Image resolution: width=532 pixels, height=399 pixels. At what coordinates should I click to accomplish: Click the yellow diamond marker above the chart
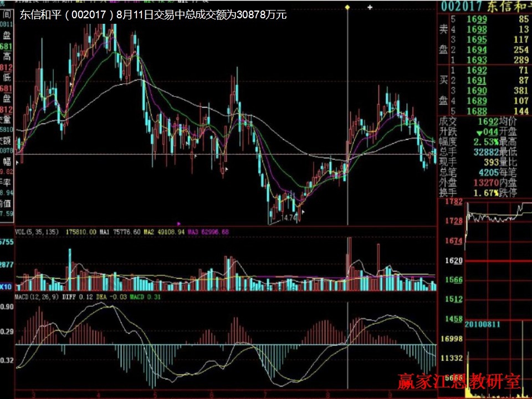tap(347, 7)
